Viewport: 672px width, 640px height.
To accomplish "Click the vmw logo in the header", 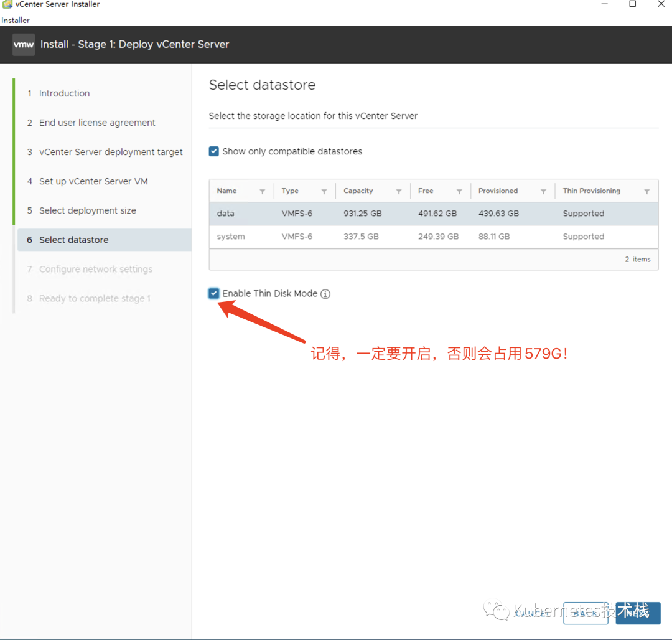I will [24, 45].
